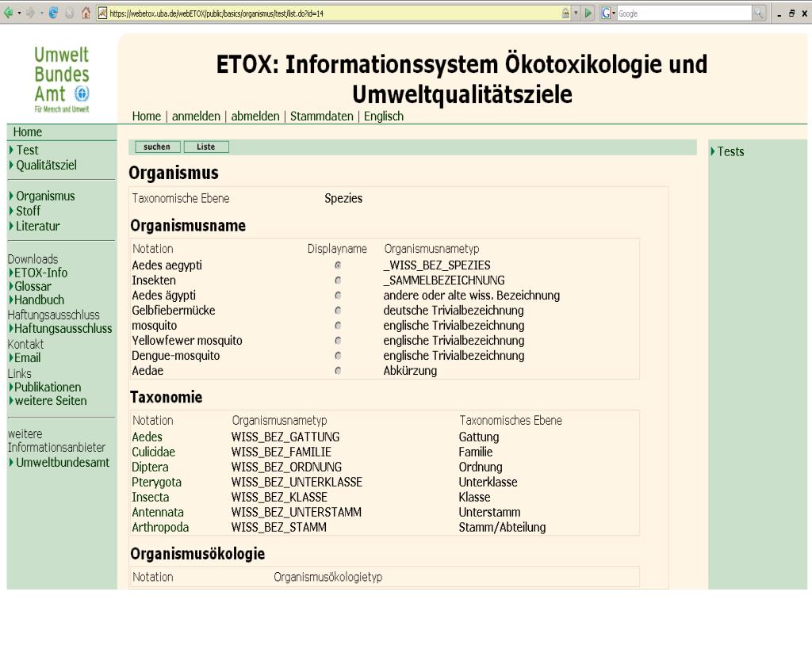This screenshot has height=649, width=812.
Task: Select Displayname radio for Aedae
Action: (338, 371)
